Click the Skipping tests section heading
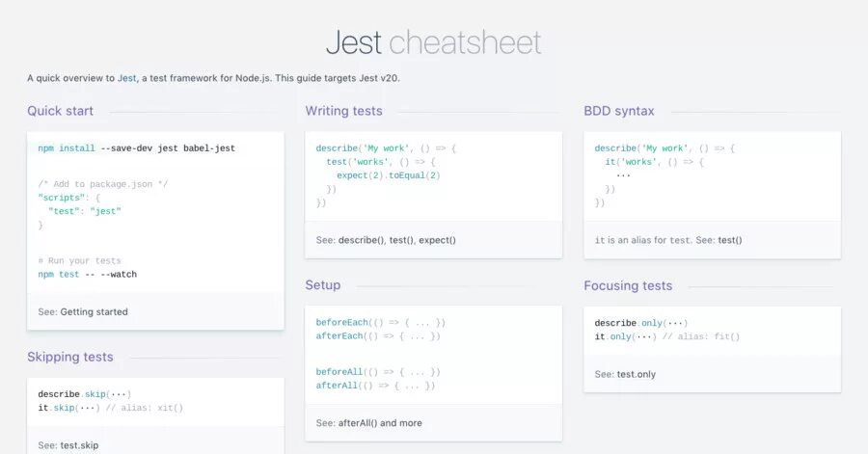The image size is (868, 454). [70, 357]
